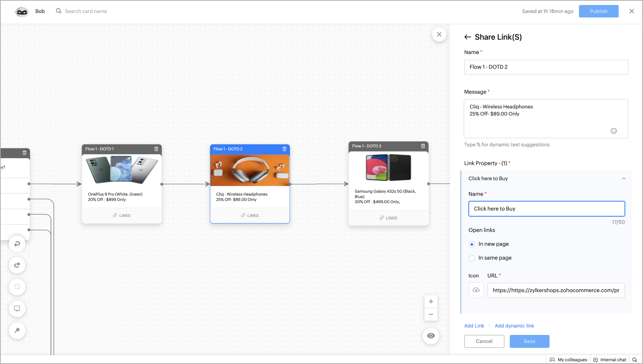Click the Cliq - Wireless Headphones card text

click(x=242, y=197)
